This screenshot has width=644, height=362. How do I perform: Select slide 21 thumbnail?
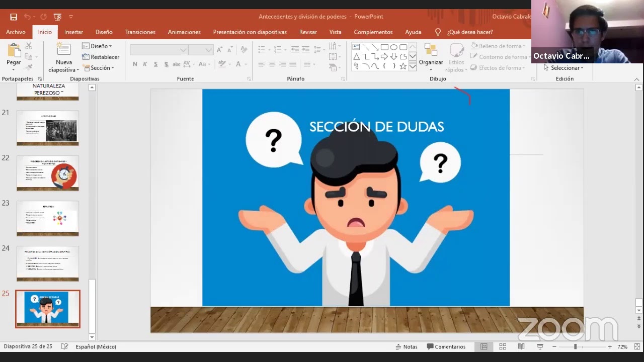pyautogui.click(x=48, y=128)
